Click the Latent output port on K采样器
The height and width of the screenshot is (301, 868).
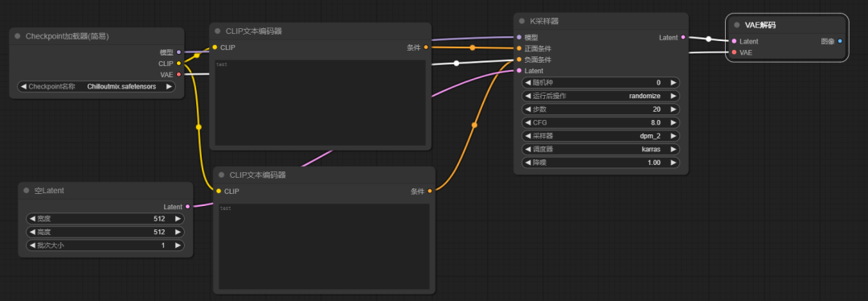pos(683,37)
